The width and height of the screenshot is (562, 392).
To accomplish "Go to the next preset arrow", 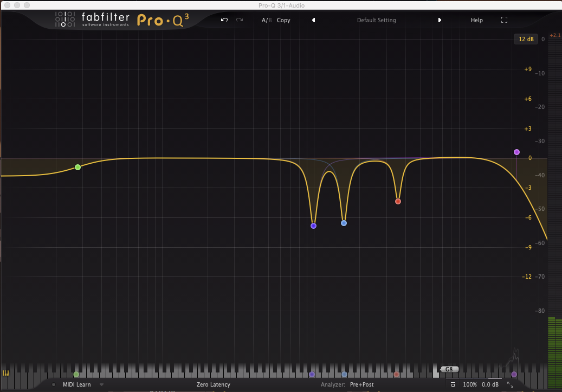I will pyautogui.click(x=440, y=20).
